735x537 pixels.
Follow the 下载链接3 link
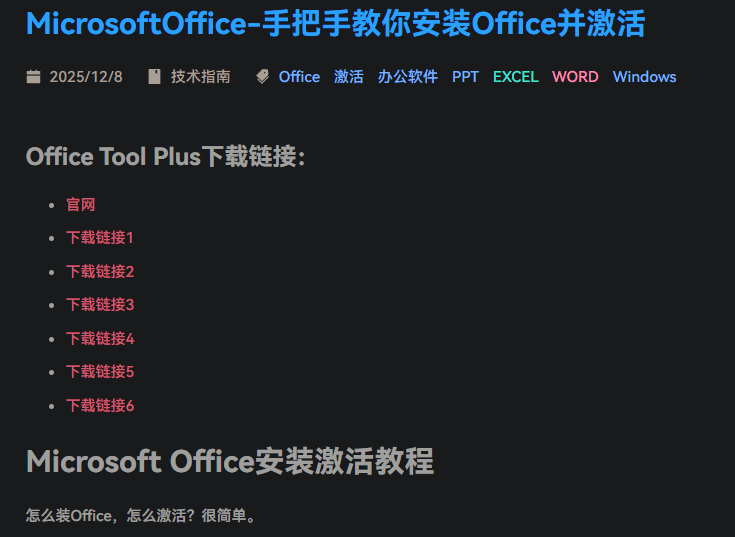100,305
